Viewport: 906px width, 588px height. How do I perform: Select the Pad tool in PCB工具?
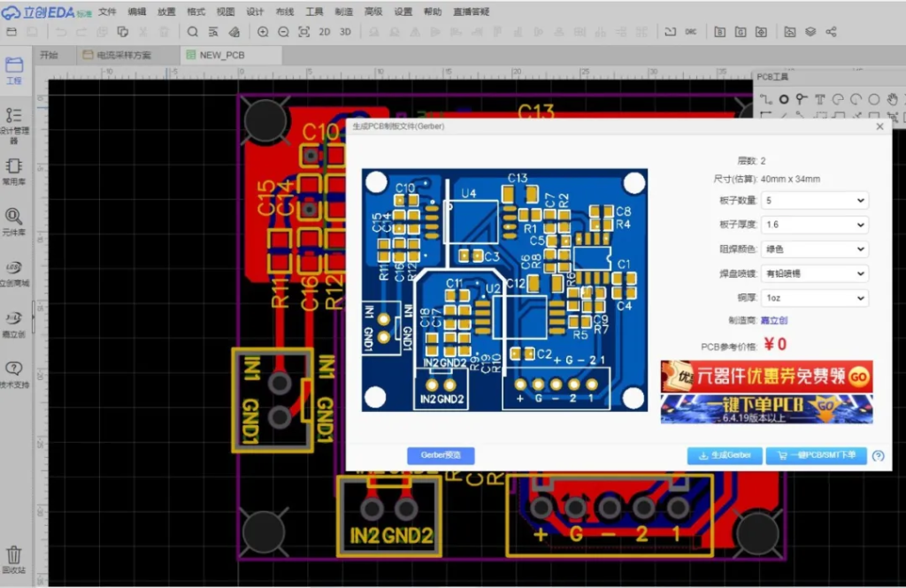(x=783, y=99)
